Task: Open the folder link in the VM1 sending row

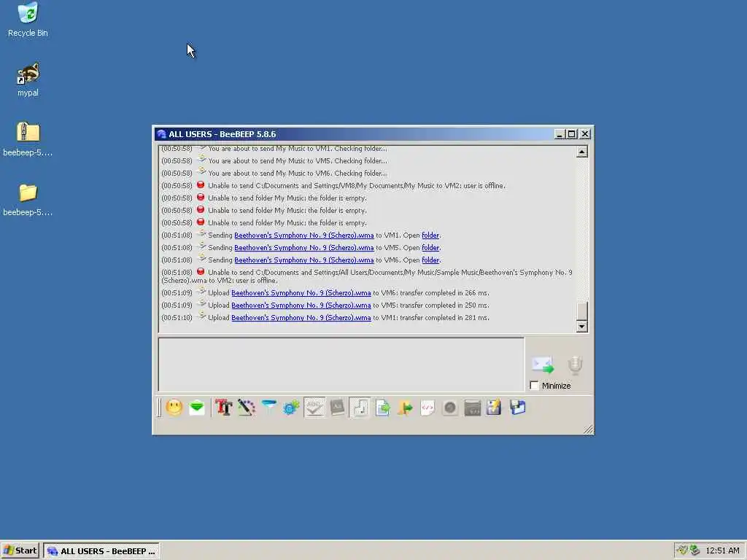Action: [x=430, y=236]
